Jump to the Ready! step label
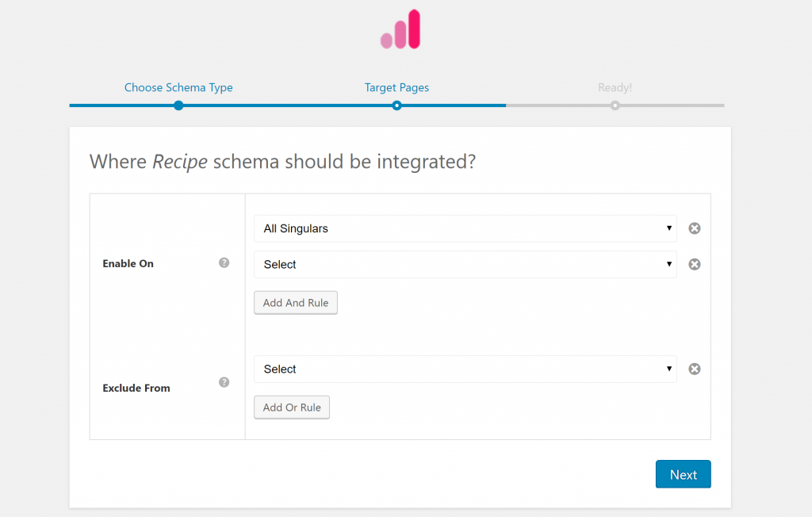The height and width of the screenshot is (517, 812). 615,88
